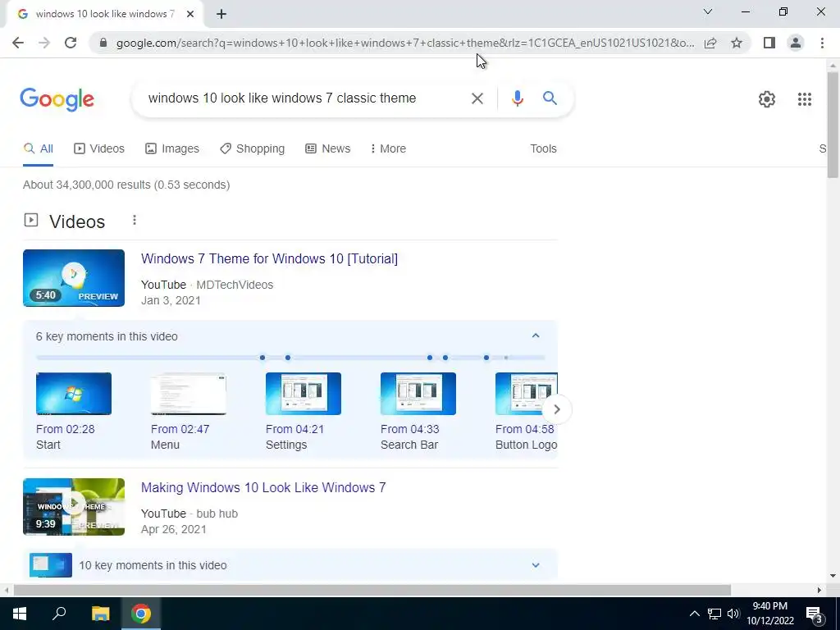The height and width of the screenshot is (630, 840).
Task: Click the horizontal scrollbar right arrow
Action: tap(819, 591)
